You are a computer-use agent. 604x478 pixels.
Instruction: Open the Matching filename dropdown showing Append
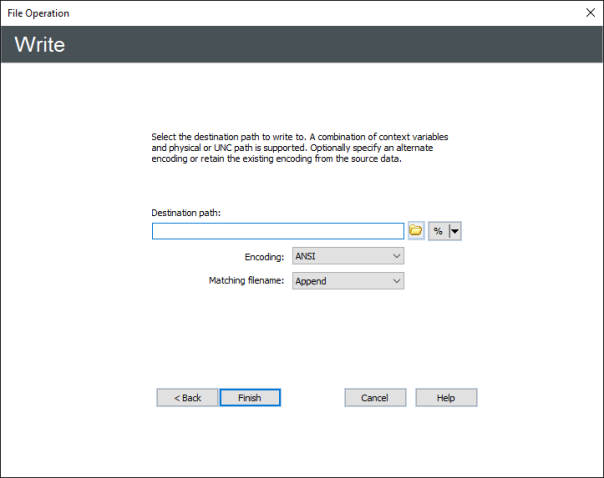click(x=347, y=281)
